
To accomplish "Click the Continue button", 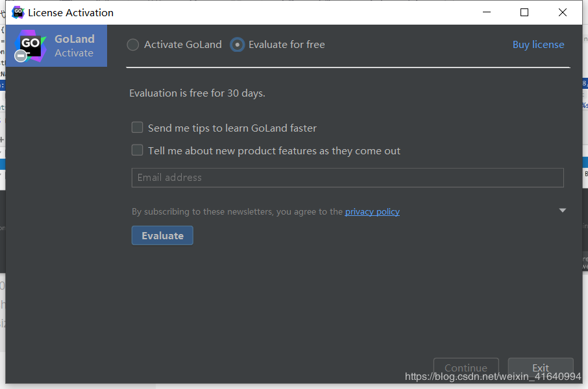I will [466, 367].
